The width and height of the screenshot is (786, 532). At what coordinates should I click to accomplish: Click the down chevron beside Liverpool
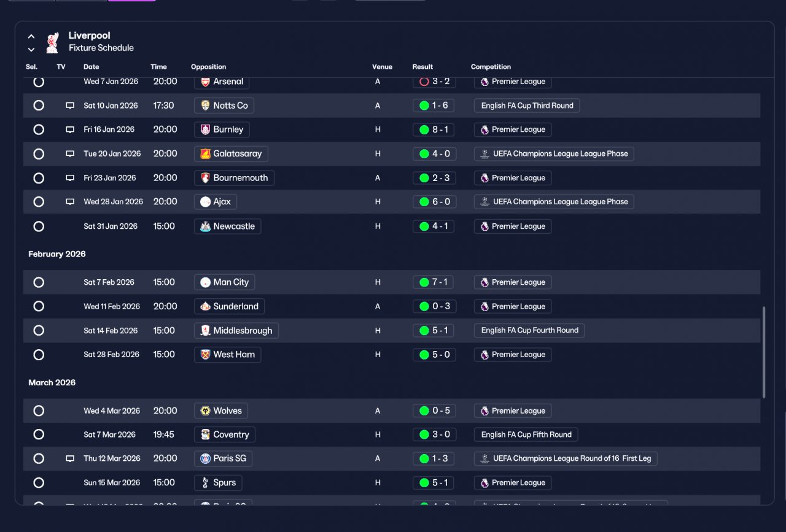[31, 50]
